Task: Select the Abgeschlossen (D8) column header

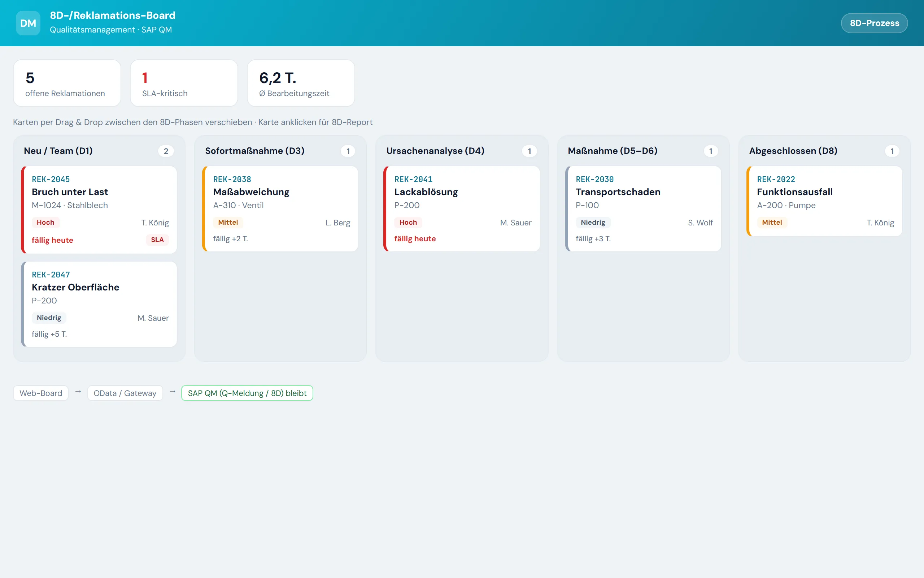Action: tap(793, 151)
